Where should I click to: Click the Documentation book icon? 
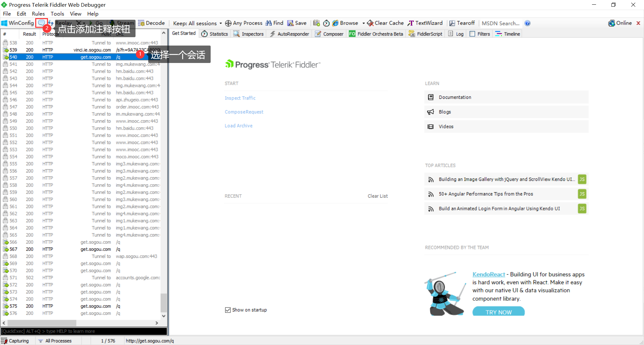[431, 97]
